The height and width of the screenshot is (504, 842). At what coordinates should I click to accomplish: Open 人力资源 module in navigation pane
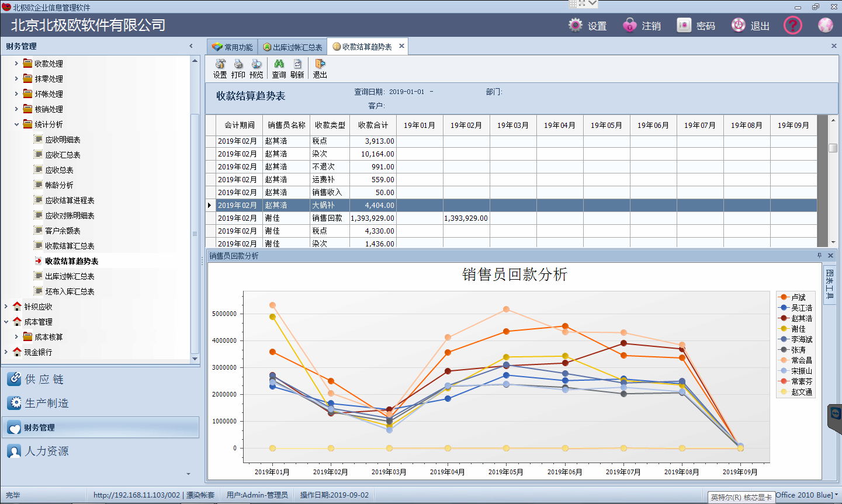pyautogui.click(x=101, y=451)
